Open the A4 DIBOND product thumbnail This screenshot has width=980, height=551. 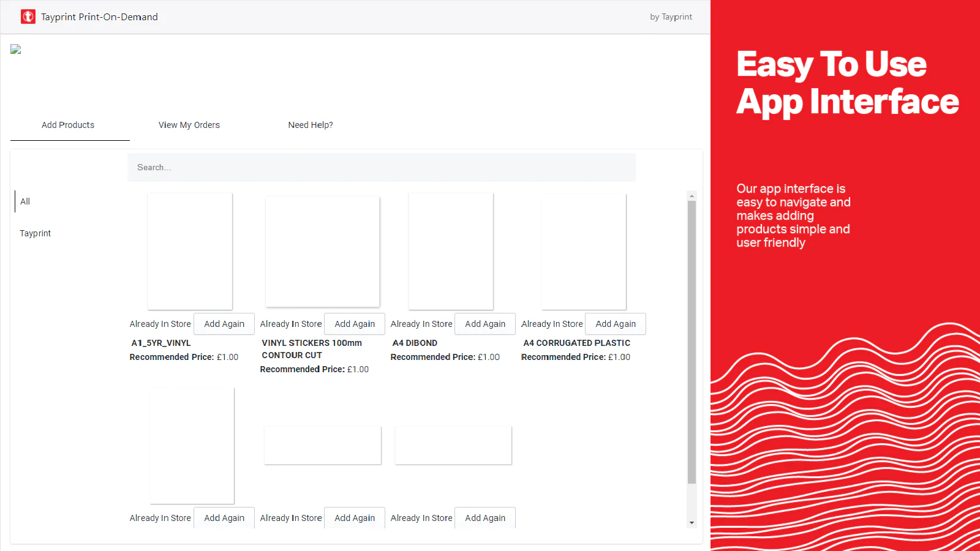[x=451, y=251]
